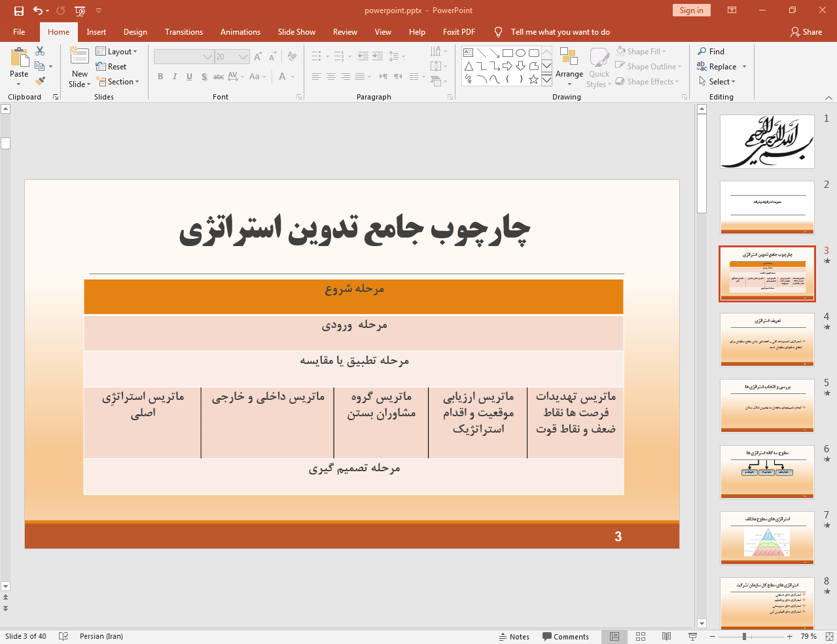Click the Save icon in the quick access toolbar
This screenshot has height=644, width=837.
[x=18, y=10]
